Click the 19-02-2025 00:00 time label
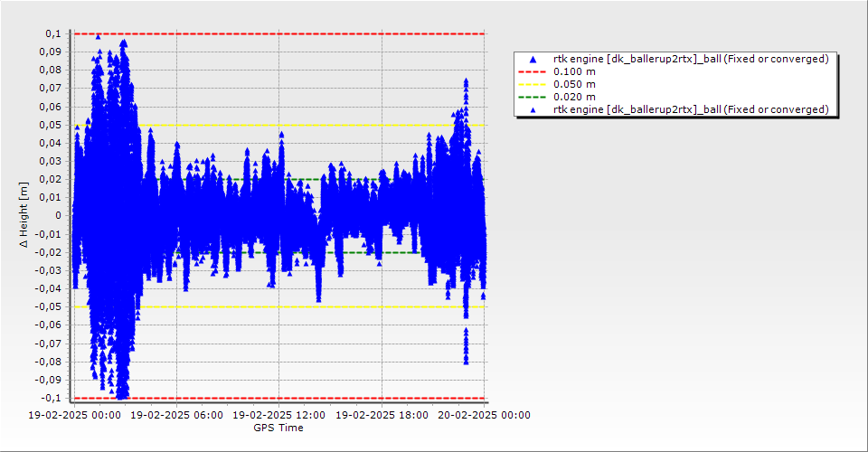 [x=74, y=415]
